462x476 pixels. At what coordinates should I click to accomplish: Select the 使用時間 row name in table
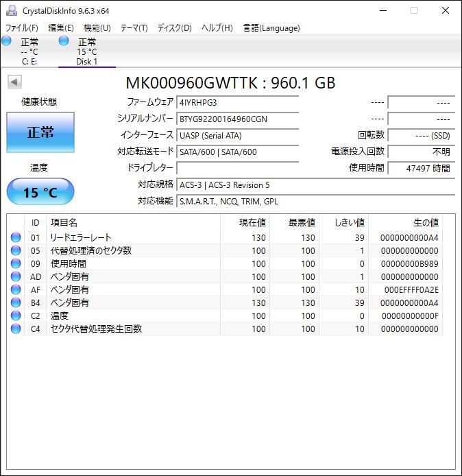click(x=69, y=263)
